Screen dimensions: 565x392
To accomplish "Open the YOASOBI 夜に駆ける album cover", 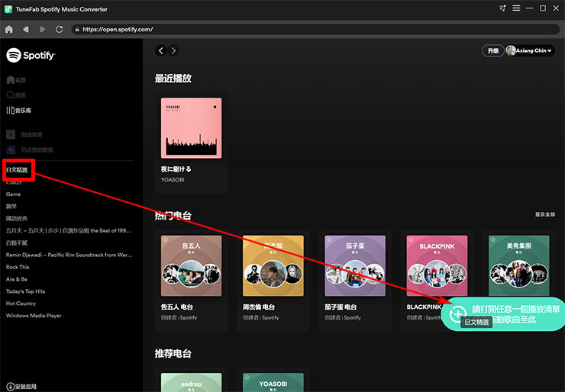I will pos(191,127).
